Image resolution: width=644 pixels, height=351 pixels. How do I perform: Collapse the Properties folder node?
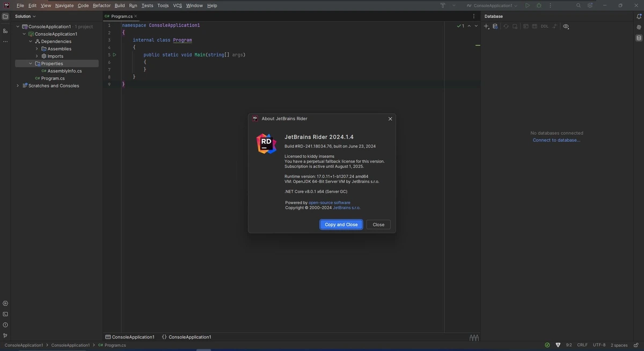pos(31,63)
